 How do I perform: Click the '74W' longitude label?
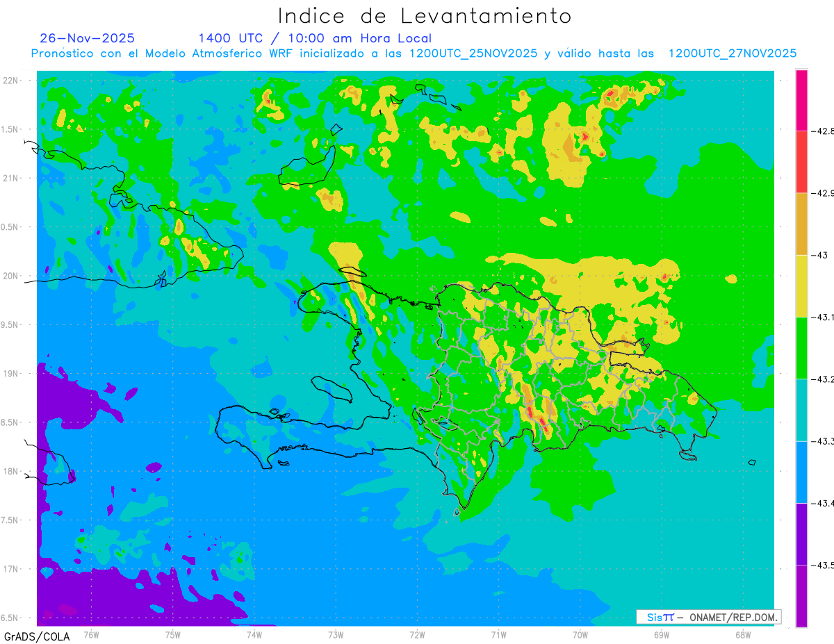[254, 634]
